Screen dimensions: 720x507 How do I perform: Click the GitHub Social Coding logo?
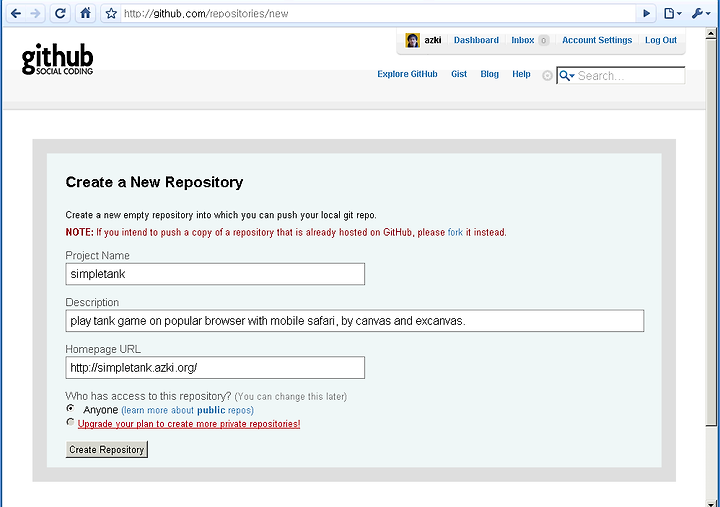click(57, 59)
